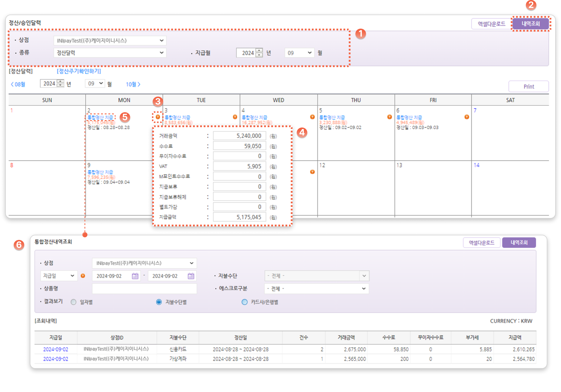Increment the 지급월 year 2024 stepper

[x=259, y=51]
